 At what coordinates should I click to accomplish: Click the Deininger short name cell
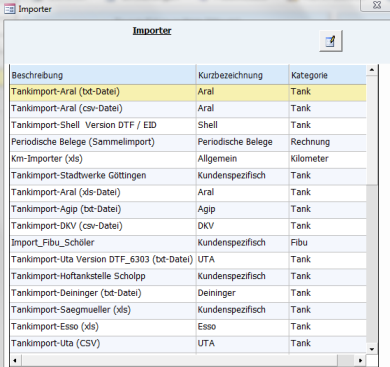[242, 293]
